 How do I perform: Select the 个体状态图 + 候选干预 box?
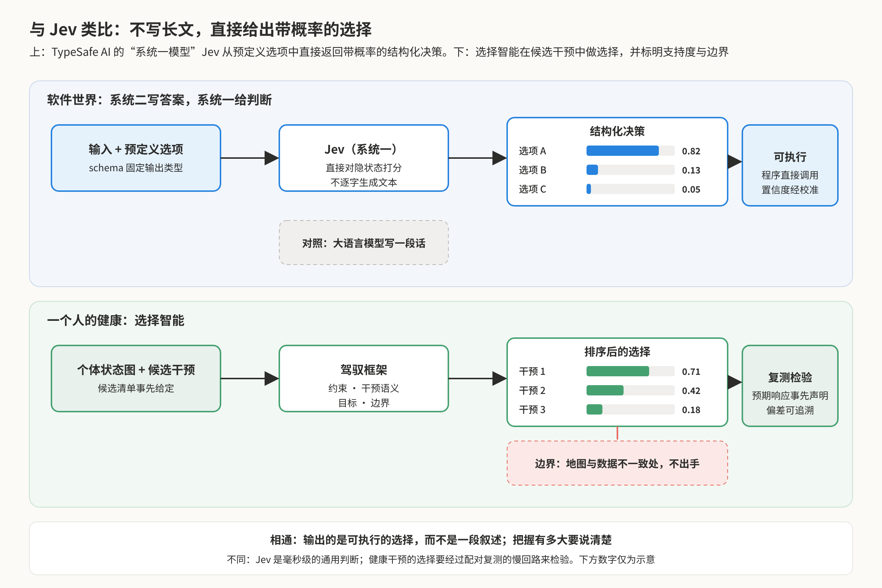pos(136,379)
